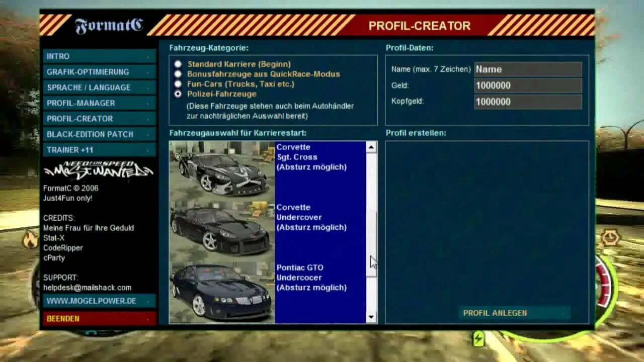Choose Fun-Cars (Trucks, Taxi etc.)
Screen dimensions: 644x362
(x=179, y=84)
